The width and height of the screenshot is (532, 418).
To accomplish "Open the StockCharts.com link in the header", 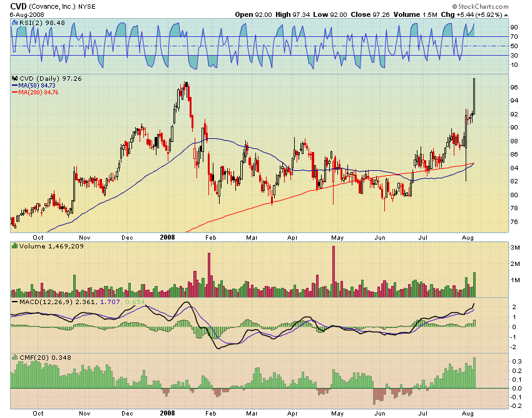I will (481, 6).
